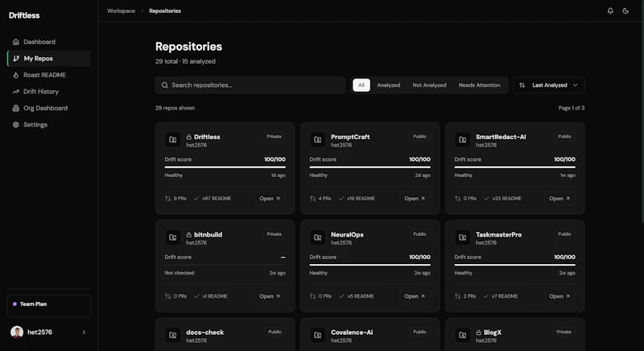Click Open button on SmartRedact-AI card
This screenshot has height=351, width=644.
[x=559, y=198]
